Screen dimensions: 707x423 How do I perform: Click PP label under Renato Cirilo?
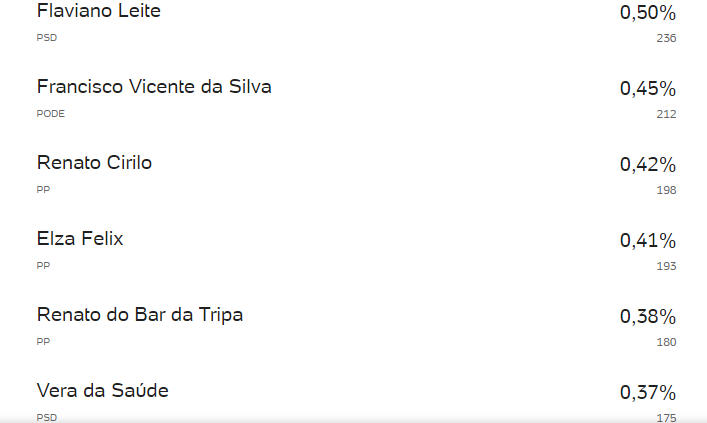(x=43, y=190)
